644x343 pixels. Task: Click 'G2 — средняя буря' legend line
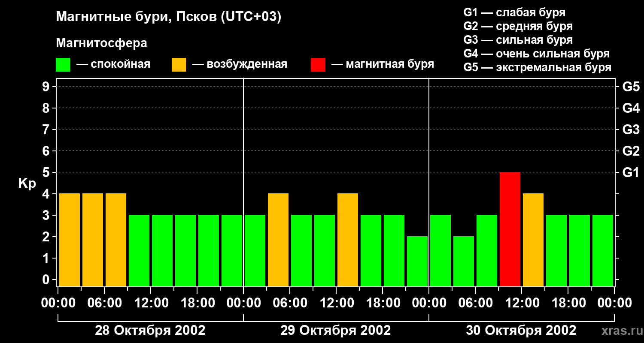click(x=518, y=26)
